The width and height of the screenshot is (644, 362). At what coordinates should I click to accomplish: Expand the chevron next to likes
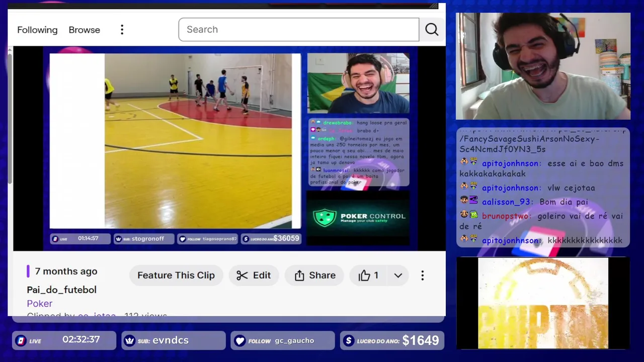[x=398, y=275]
